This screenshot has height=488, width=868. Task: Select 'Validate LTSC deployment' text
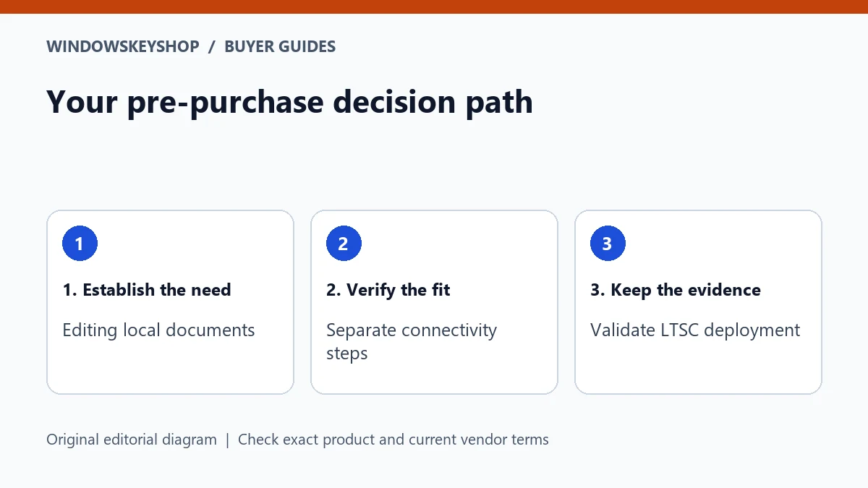(695, 330)
